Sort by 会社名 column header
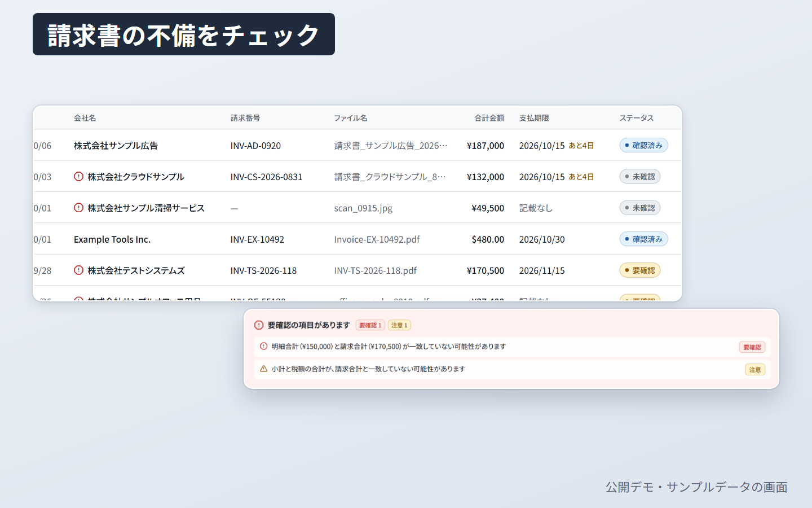 [85, 118]
